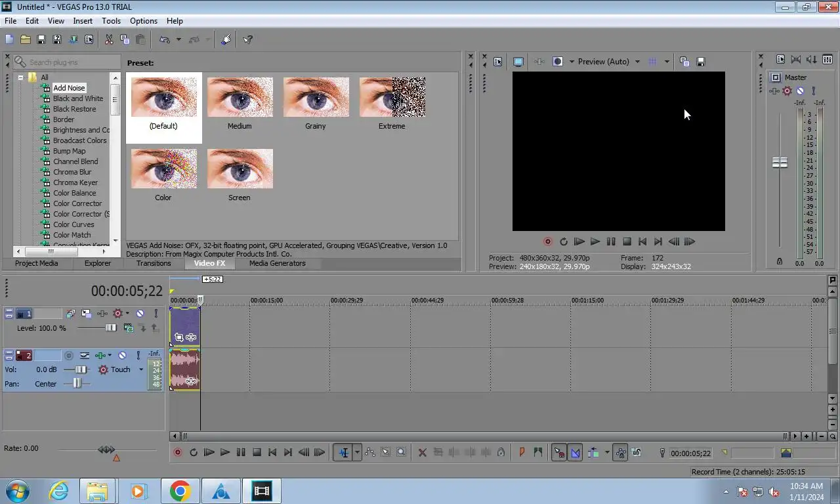Image resolution: width=840 pixels, height=504 pixels.
Task: Solo audio track 2
Action: [138, 355]
